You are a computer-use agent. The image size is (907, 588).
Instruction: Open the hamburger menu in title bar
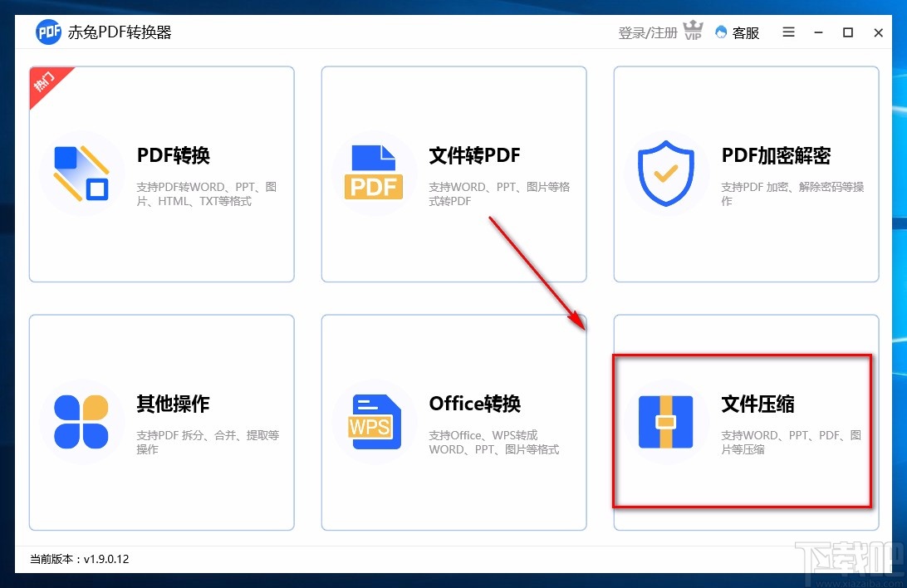pyautogui.click(x=787, y=32)
